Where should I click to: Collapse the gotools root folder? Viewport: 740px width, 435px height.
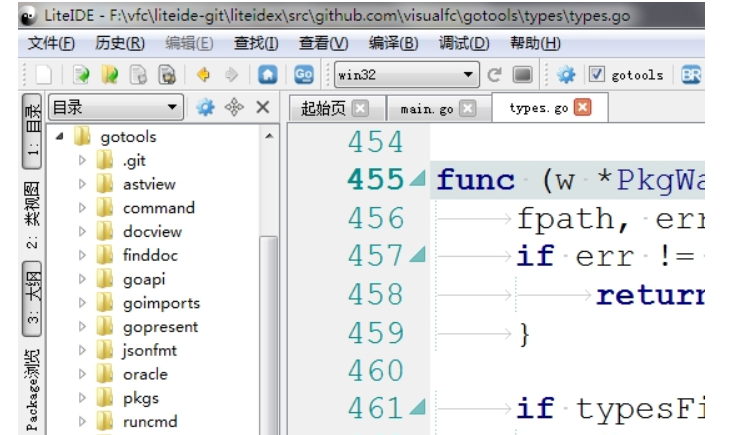pos(59,137)
